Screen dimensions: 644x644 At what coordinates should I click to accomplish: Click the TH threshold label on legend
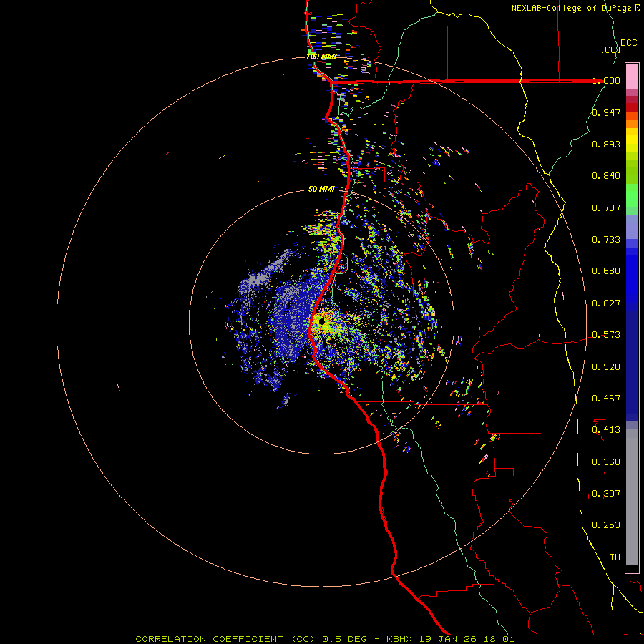(615, 557)
